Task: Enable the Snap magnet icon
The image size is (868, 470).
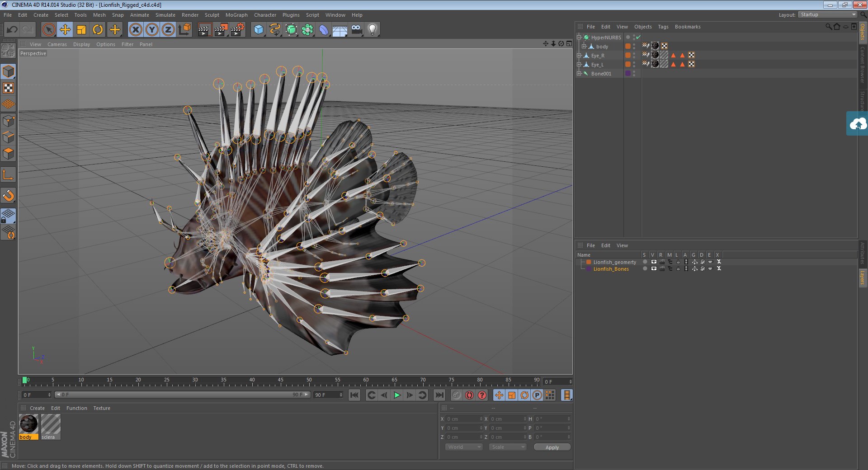Action: (x=9, y=195)
